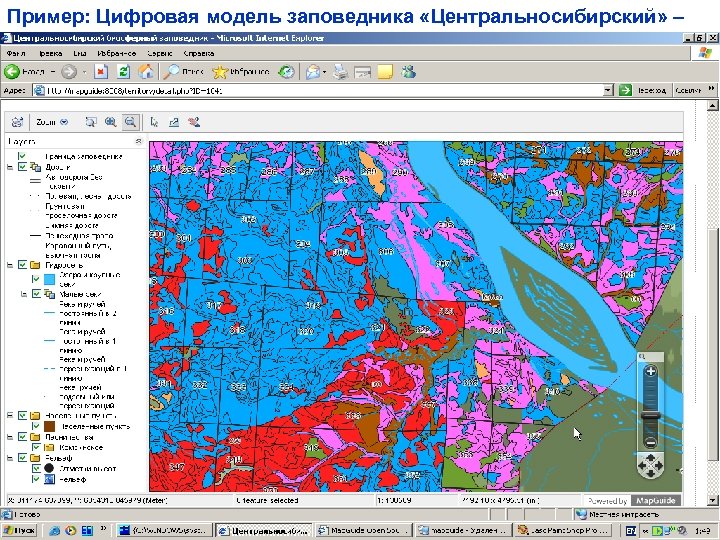
Task: Switch to MapGuide Open Source taskbar window
Action: (363, 531)
